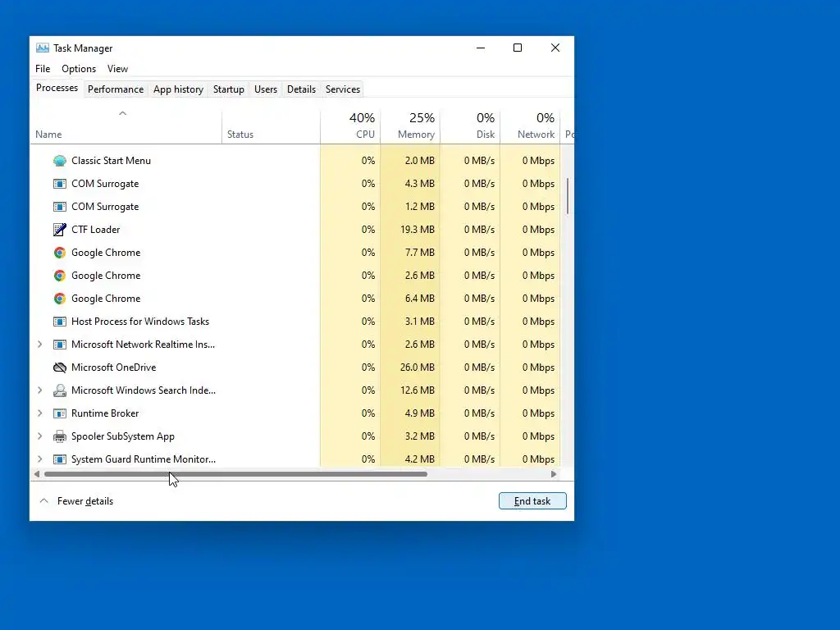Click the partially visible Power usage column header
The image size is (840, 630).
[568, 127]
